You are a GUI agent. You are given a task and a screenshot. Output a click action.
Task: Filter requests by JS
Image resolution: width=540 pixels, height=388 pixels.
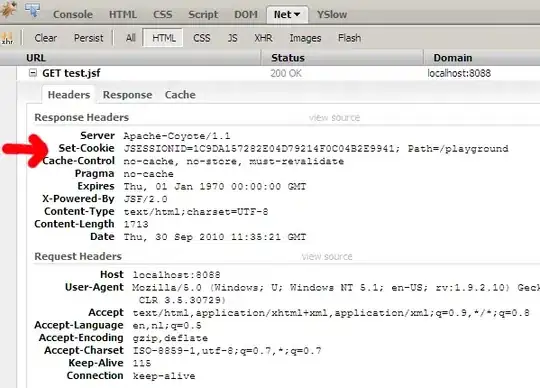point(232,38)
